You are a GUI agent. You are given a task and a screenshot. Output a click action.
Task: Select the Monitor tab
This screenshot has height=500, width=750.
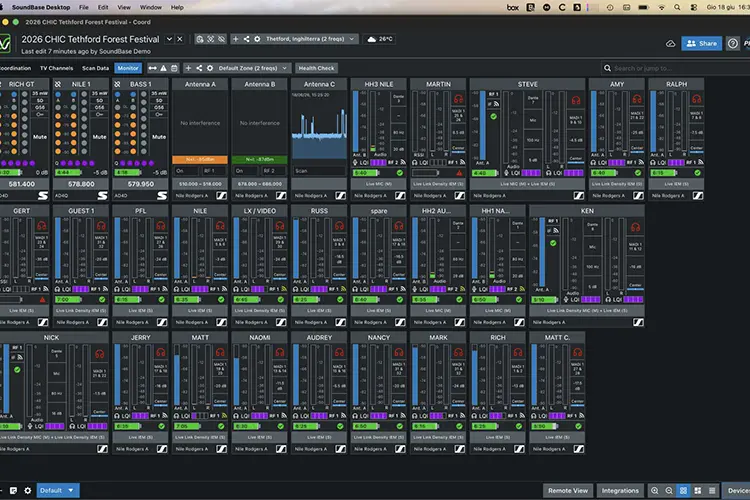point(128,68)
